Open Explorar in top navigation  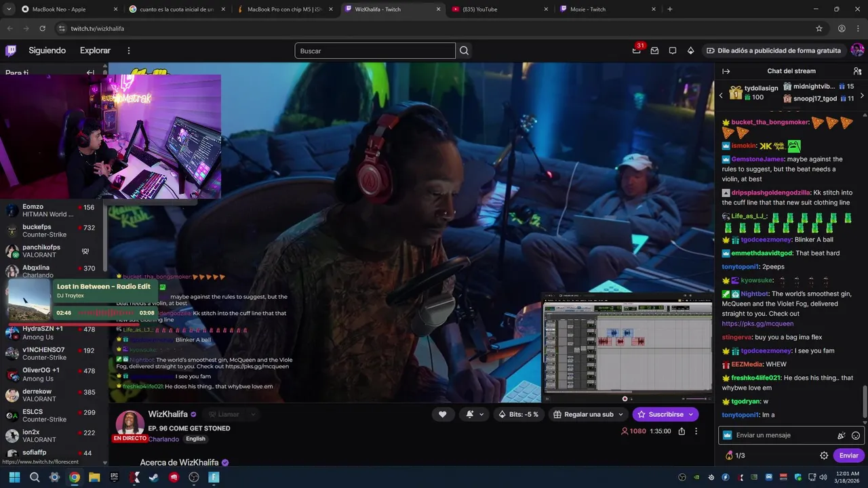(95, 51)
